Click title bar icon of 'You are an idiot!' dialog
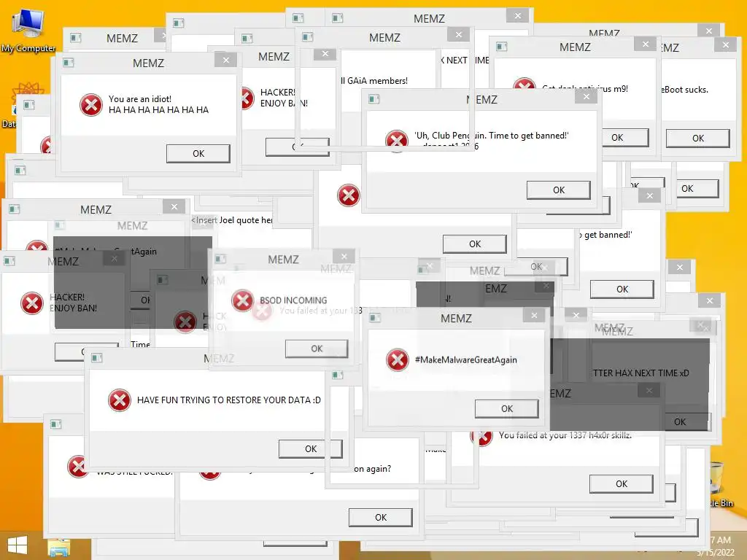747x560 pixels. point(69,63)
